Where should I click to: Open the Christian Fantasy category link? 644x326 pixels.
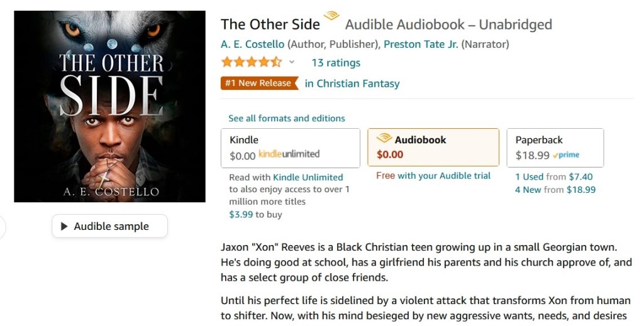(352, 84)
